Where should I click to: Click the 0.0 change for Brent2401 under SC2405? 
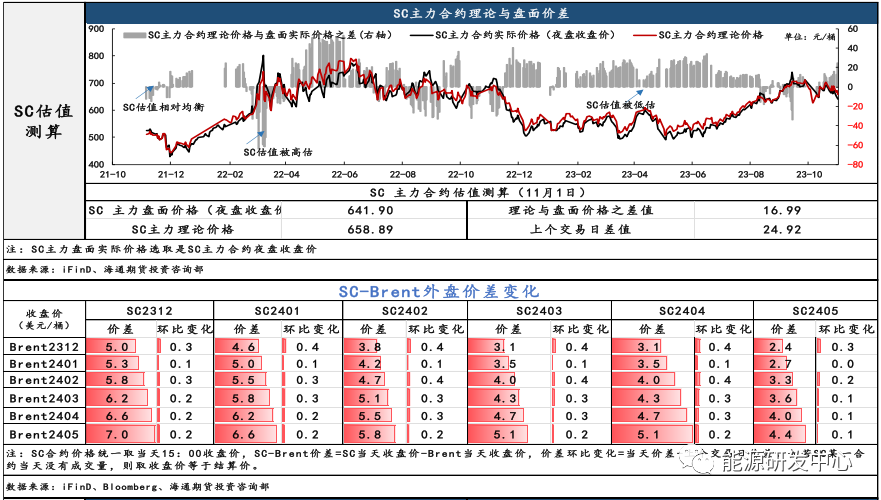843,364
